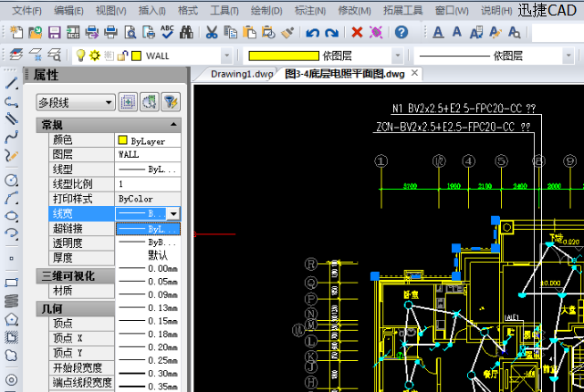This screenshot has height=392, width=584.
Task: Create a new drawing with New icon
Action: 16,33
